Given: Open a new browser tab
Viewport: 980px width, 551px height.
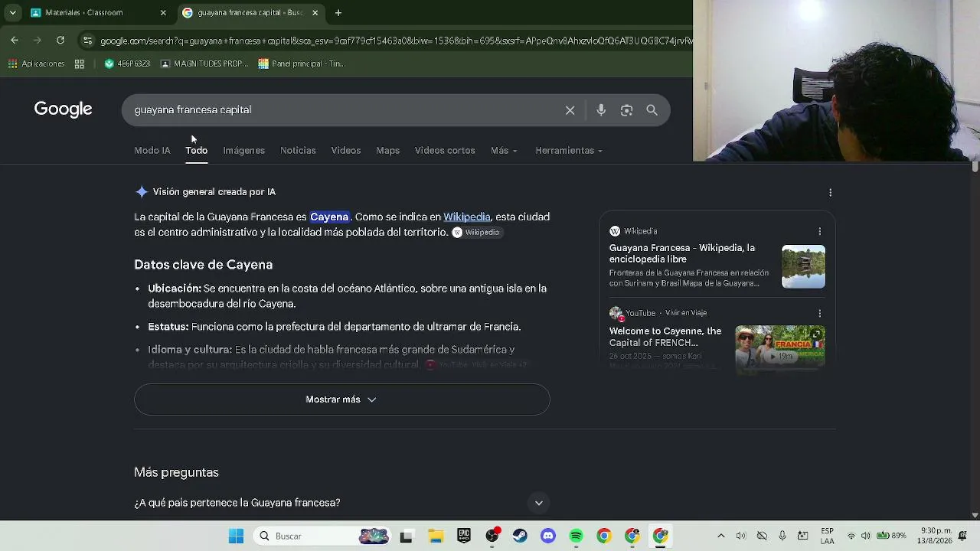Looking at the screenshot, I should (x=338, y=13).
